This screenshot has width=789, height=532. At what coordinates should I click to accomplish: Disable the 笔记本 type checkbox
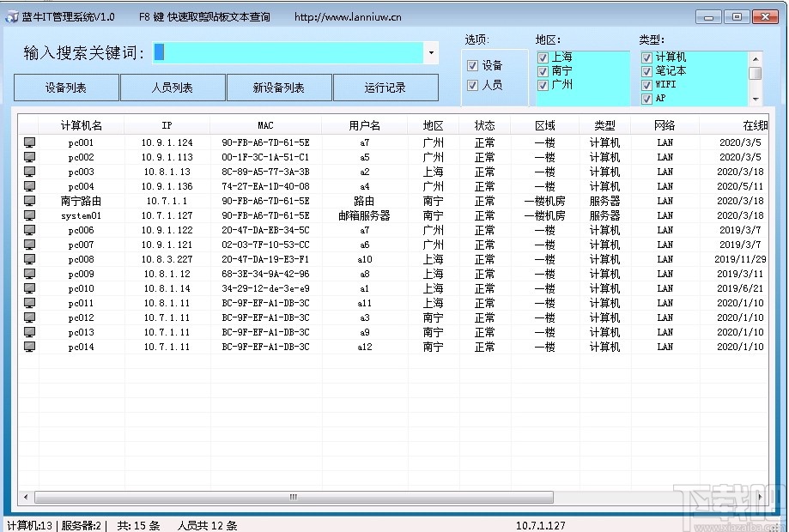tap(648, 70)
